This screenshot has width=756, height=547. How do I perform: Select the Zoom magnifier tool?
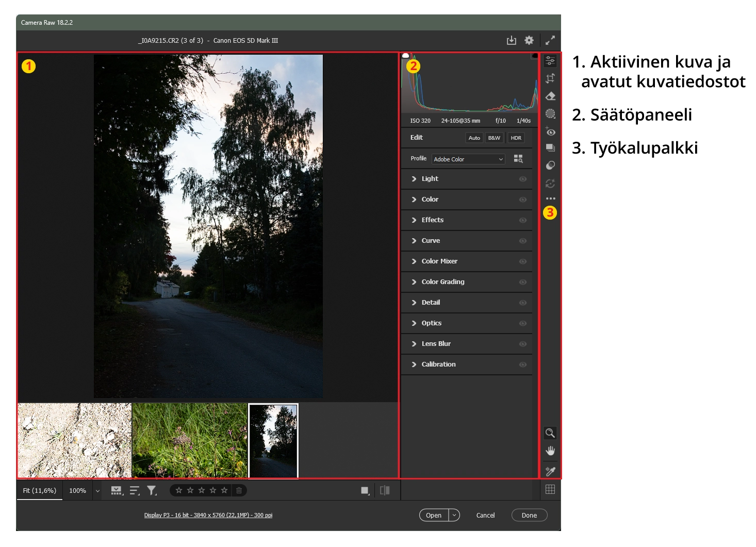tap(550, 433)
